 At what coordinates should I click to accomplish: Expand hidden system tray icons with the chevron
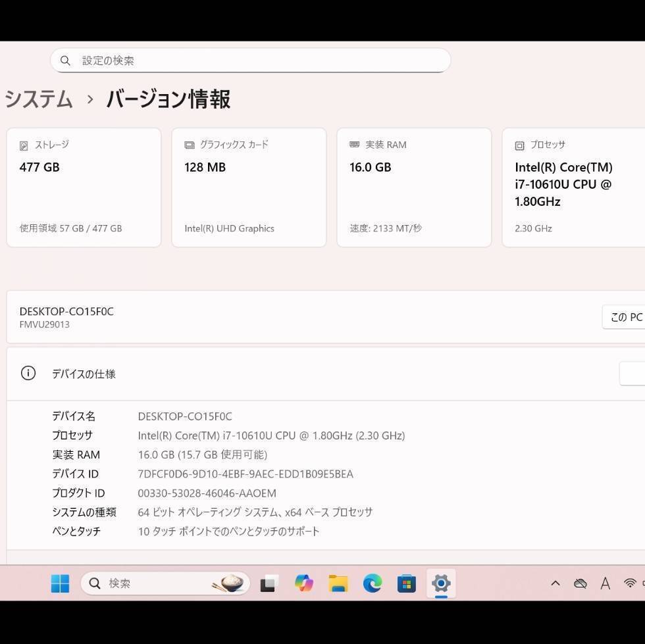point(555,583)
